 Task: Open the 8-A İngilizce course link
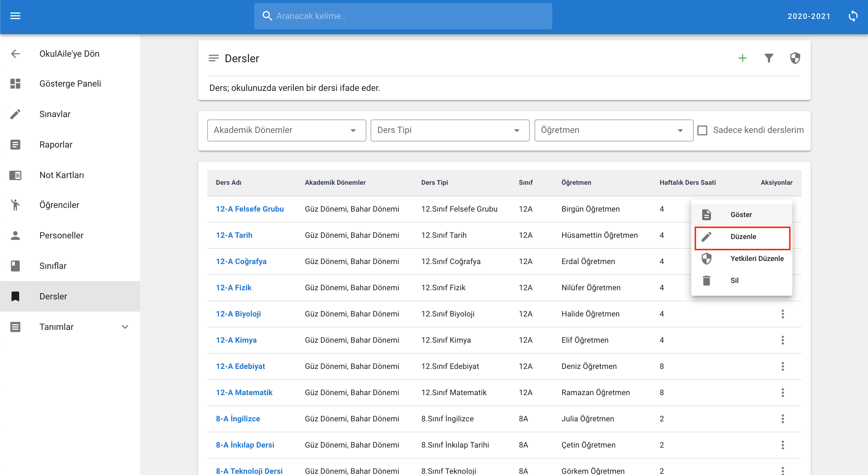[238, 419]
